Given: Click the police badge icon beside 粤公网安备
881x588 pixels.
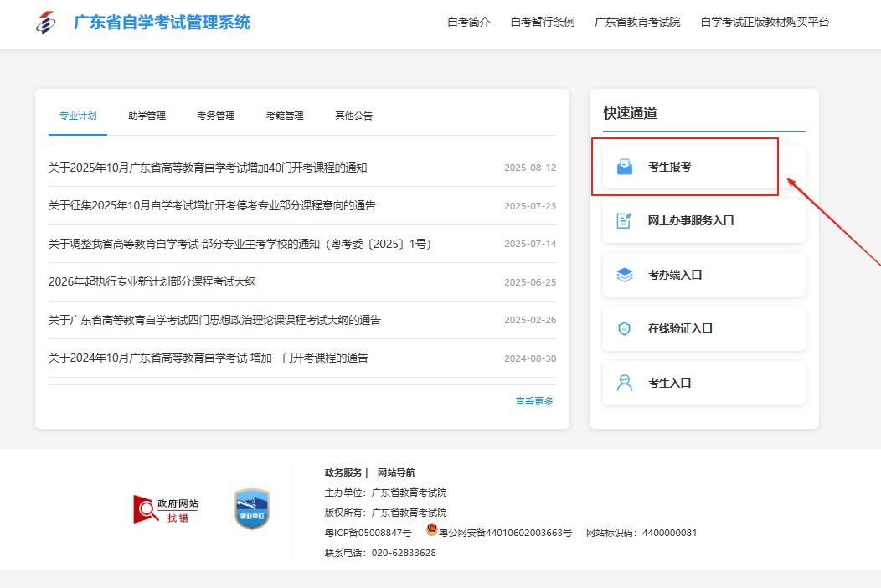Looking at the screenshot, I should coord(431,531).
